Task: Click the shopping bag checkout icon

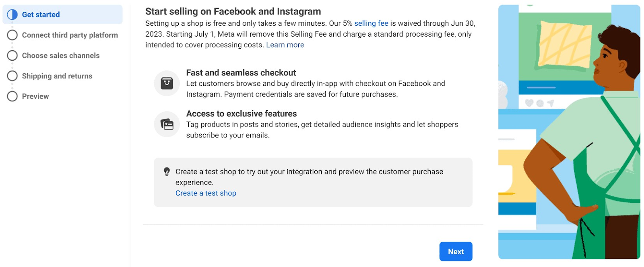Action: [167, 83]
